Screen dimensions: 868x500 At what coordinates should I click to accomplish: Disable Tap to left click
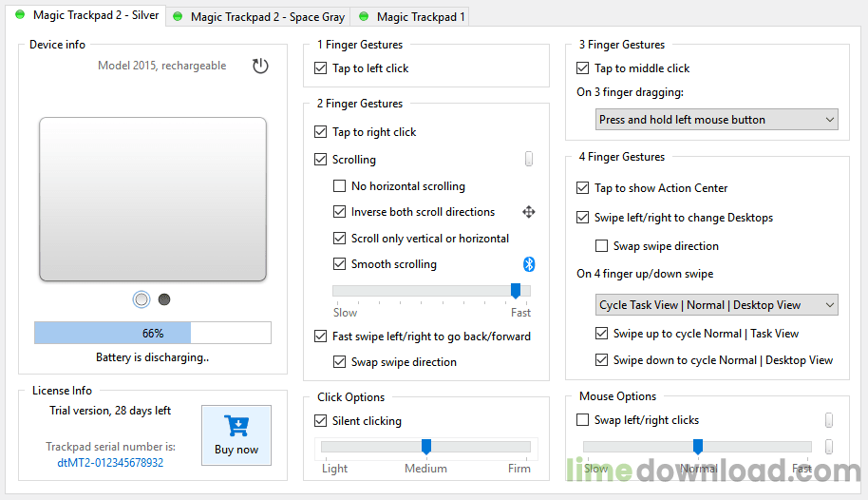click(321, 68)
